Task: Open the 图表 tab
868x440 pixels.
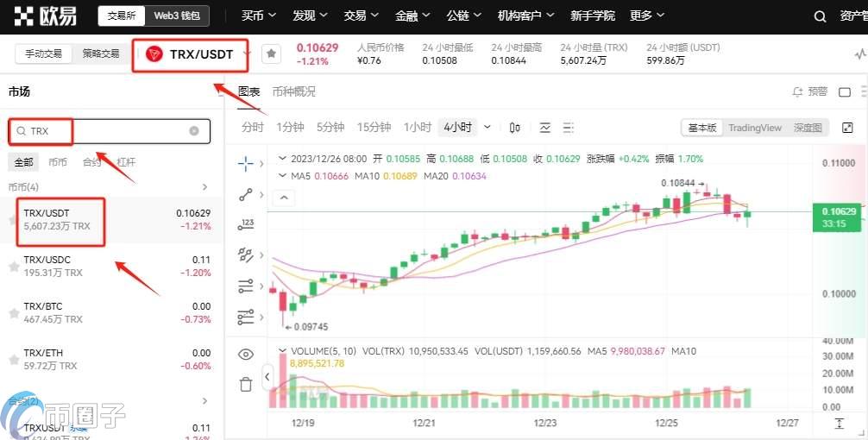Action: (x=249, y=91)
